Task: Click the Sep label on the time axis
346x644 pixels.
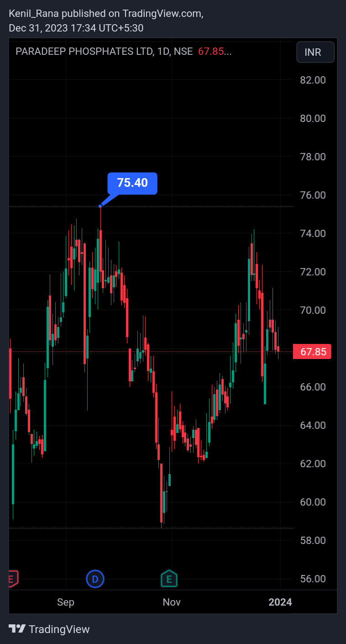Action: click(x=66, y=602)
